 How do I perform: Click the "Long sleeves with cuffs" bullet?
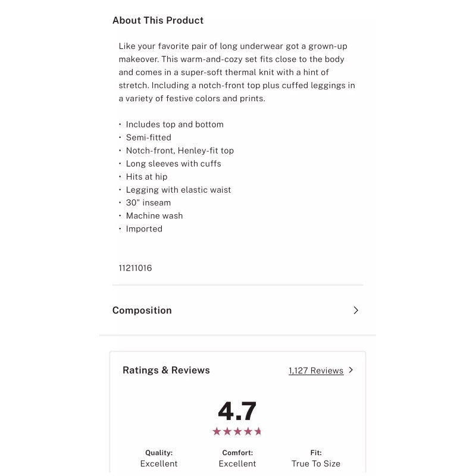tap(173, 164)
